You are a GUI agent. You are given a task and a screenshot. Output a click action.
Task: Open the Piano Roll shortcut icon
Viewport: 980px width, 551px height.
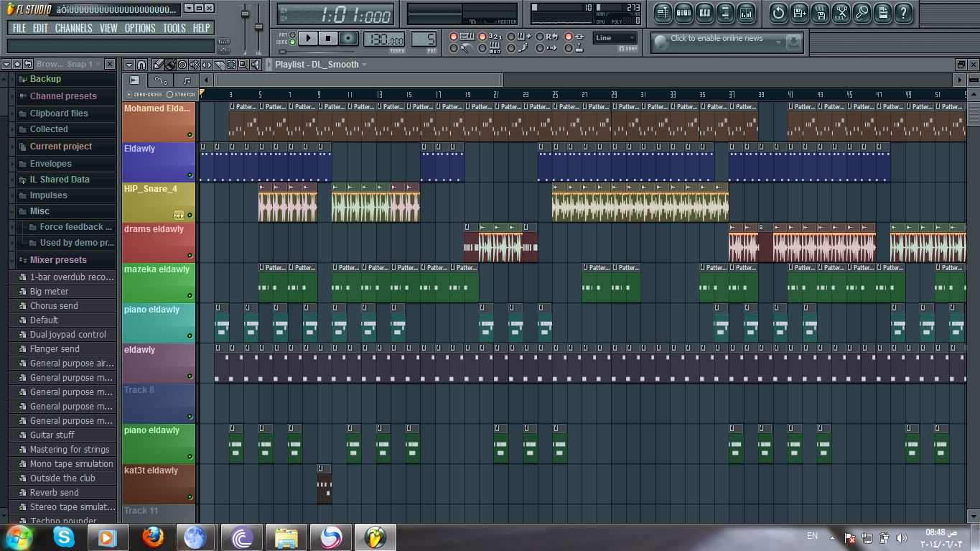click(704, 12)
